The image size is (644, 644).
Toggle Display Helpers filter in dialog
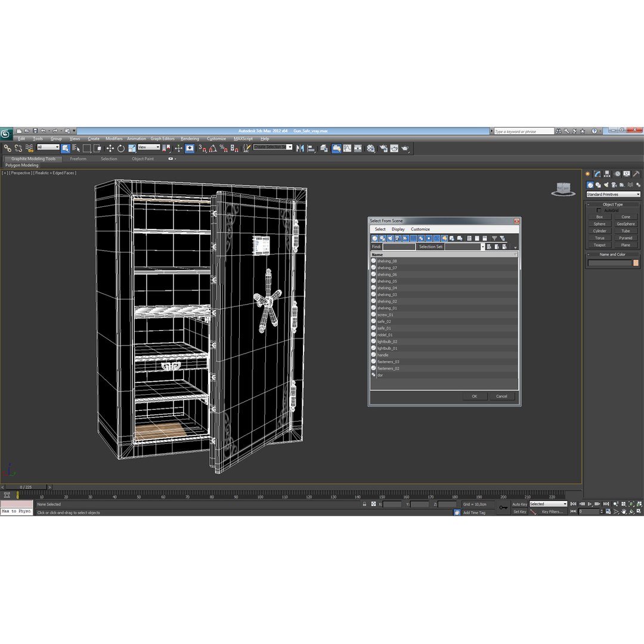coord(405,238)
